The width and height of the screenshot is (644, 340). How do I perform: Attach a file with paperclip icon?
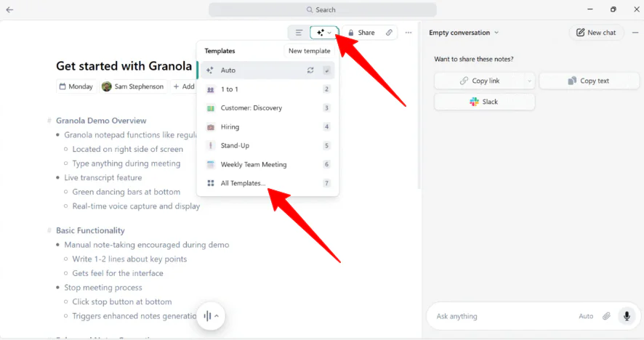(x=606, y=316)
